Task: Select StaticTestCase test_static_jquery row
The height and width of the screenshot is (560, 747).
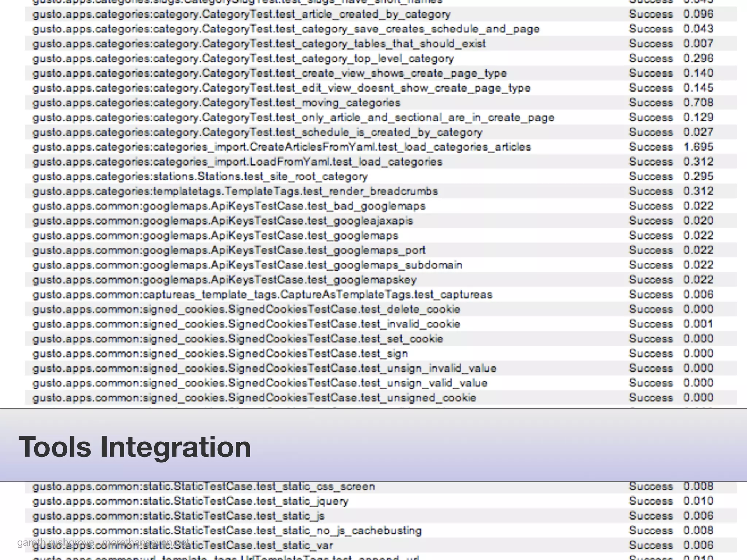Action: click(x=190, y=501)
